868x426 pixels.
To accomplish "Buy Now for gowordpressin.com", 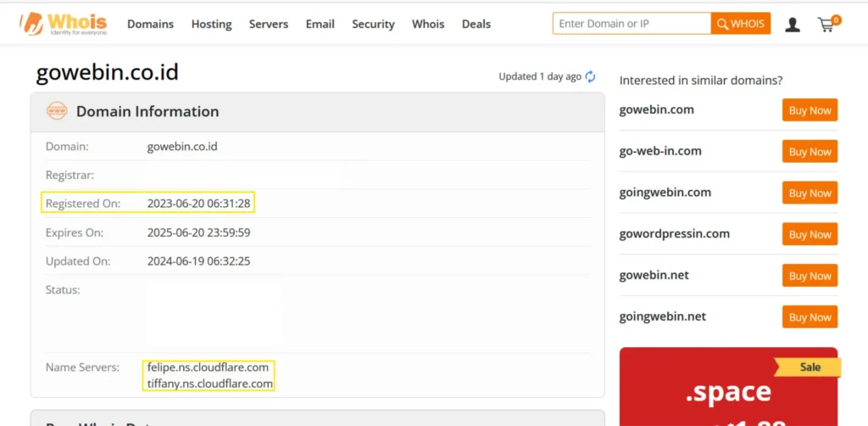I will coord(810,234).
